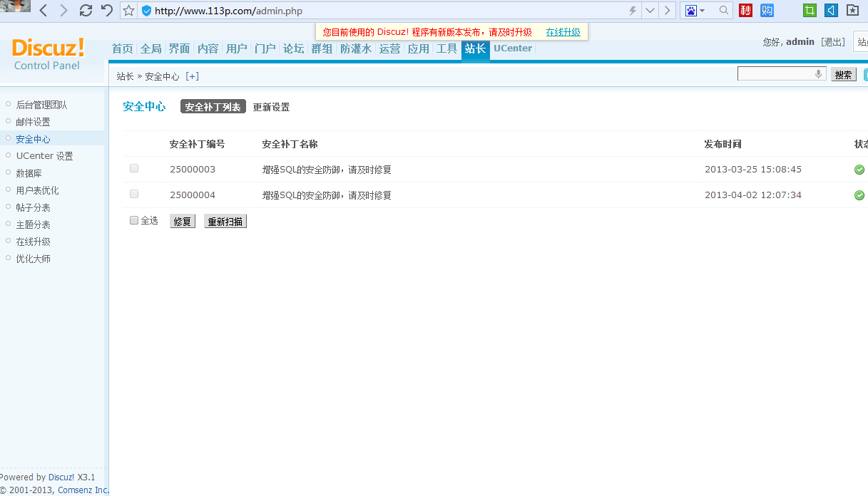Expand the [+] next to 安全中心 breadcrumb
This screenshot has width=868, height=496.
192,76
